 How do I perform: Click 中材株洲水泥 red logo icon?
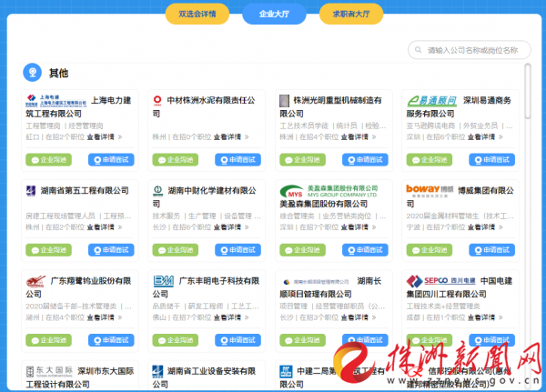click(157, 101)
